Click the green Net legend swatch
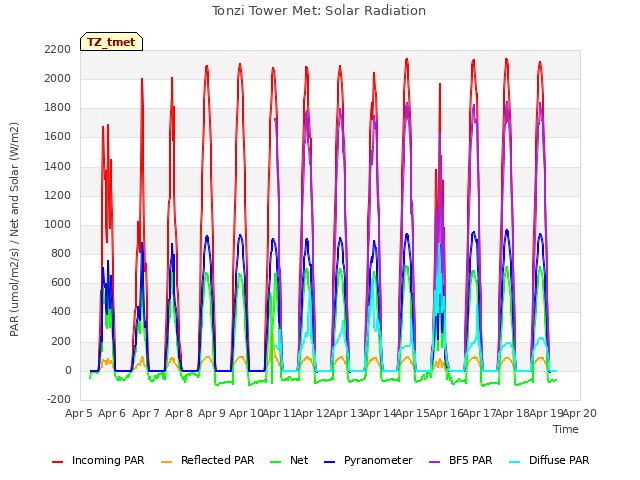640x480 pixels. tap(276, 462)
